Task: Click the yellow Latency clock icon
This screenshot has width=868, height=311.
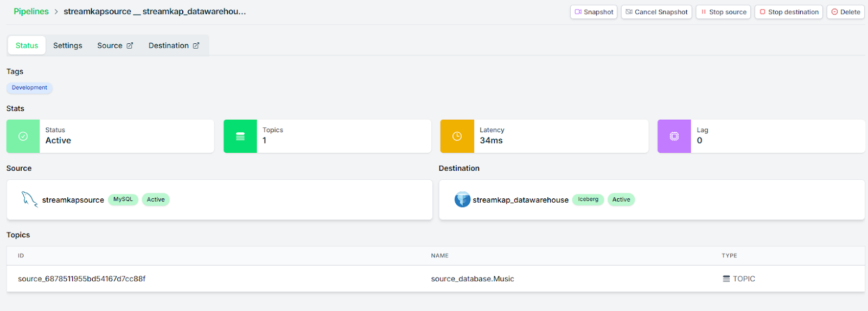Action: tap(457, 137)
